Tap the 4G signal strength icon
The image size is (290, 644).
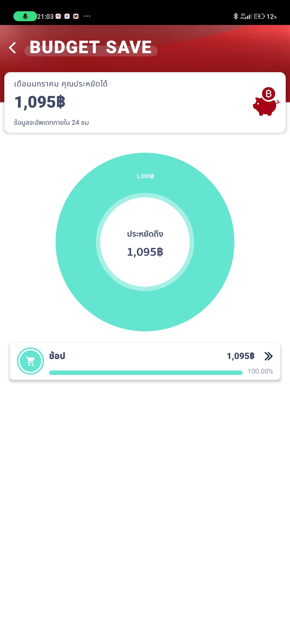point(246,16)
